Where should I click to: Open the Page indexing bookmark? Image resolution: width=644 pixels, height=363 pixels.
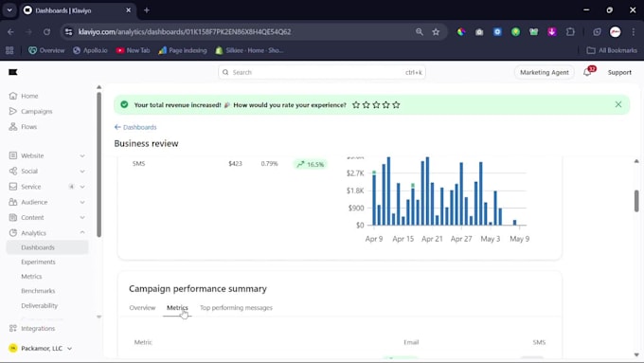coord(183,50)
